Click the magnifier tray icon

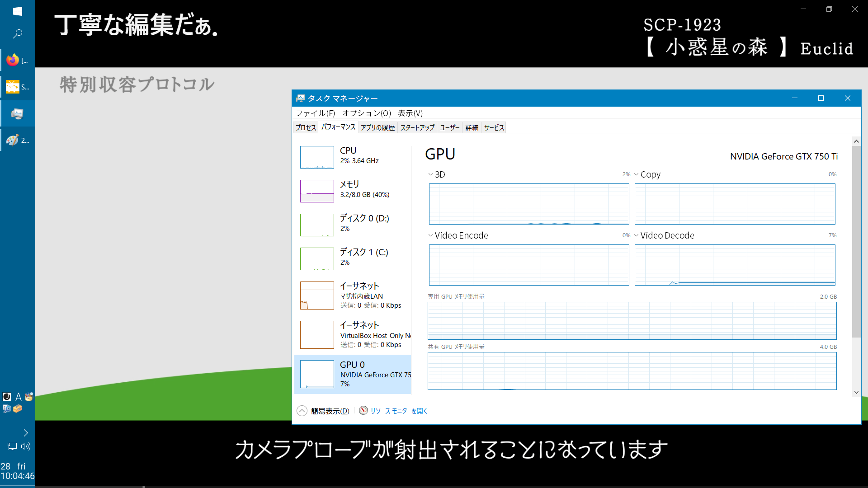tap(6, 409)
